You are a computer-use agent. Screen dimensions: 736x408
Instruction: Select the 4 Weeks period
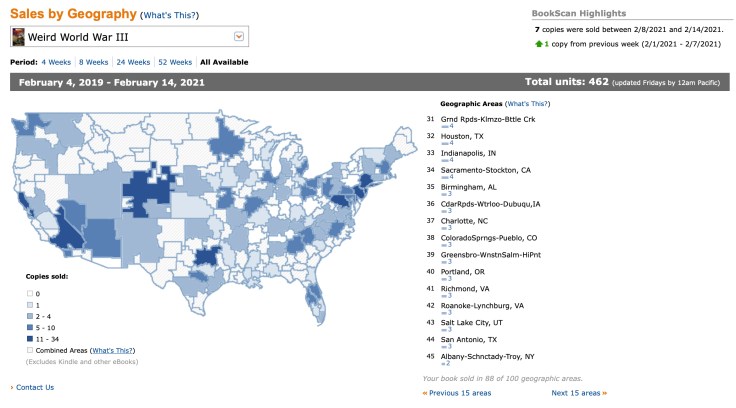(x=58, y=62)
